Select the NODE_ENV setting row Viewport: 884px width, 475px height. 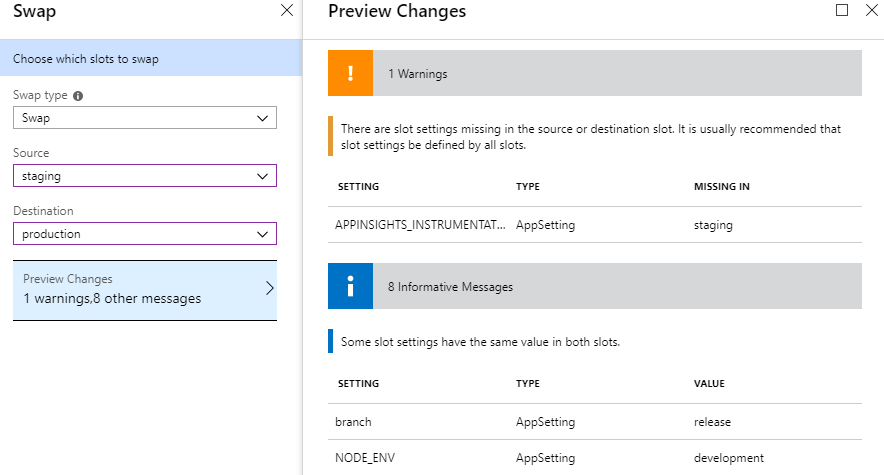595,458
